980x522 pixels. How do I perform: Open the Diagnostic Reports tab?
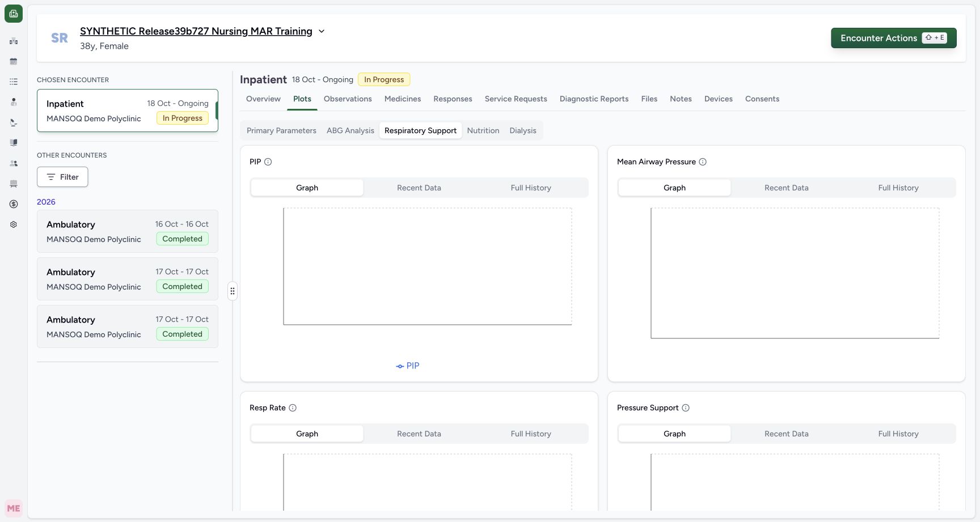[594, 99]
